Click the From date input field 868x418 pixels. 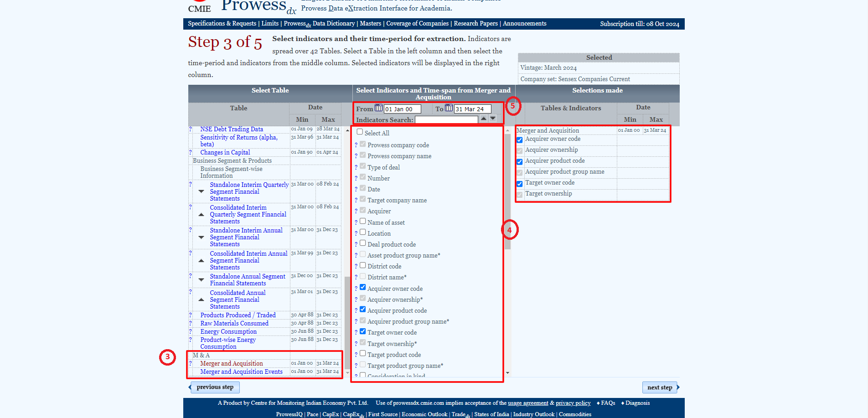[x=402, y=109]
